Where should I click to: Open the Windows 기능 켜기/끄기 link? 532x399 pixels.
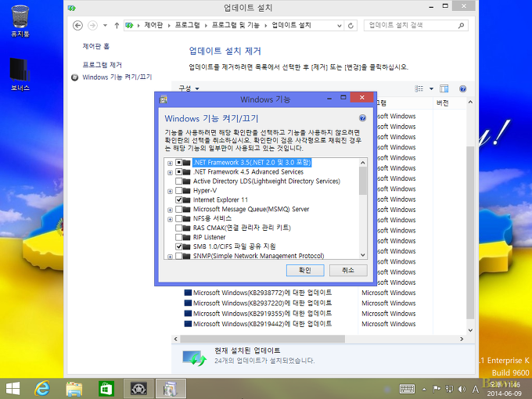tap(117, 77)
